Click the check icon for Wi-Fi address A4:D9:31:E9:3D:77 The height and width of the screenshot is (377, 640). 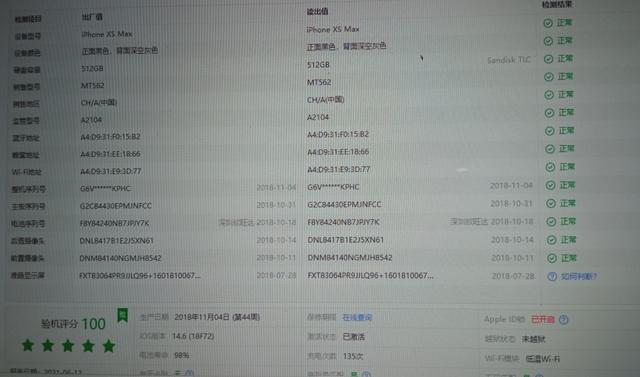550,167
